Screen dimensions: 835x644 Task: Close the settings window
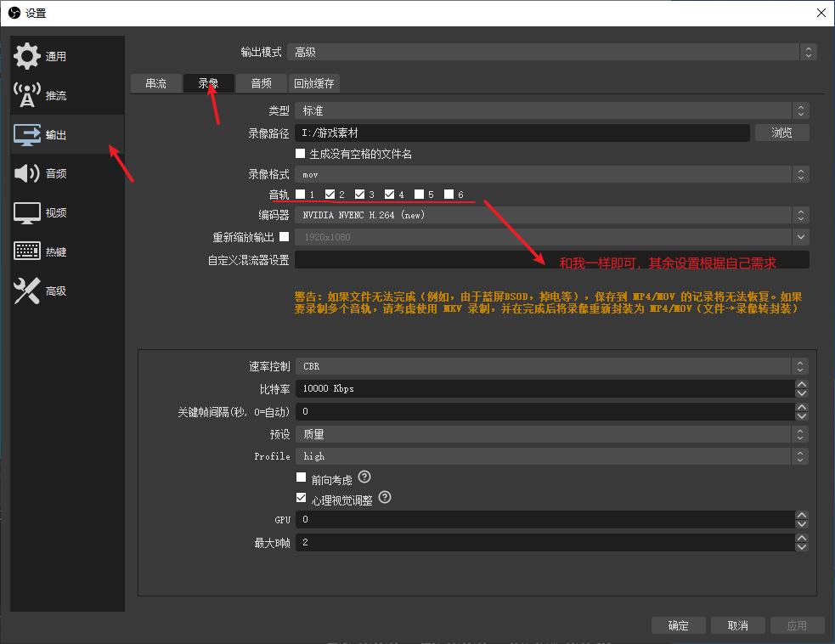coord(821,13)
